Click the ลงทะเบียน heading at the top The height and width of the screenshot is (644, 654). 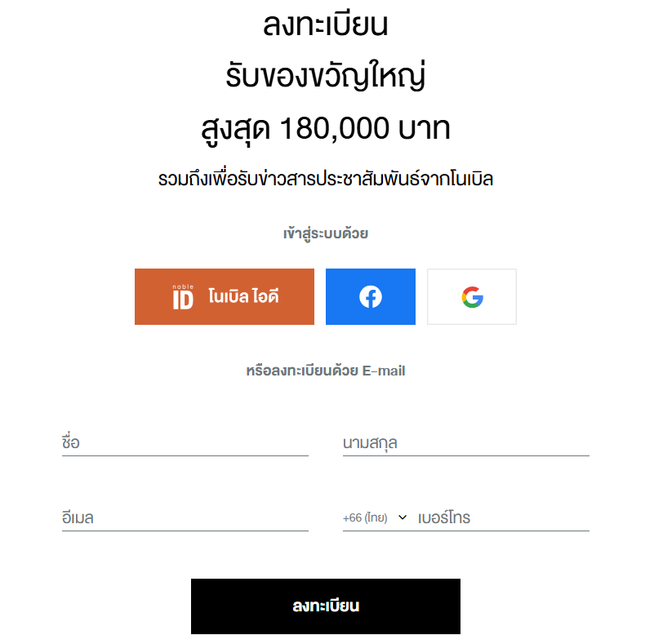tap(326, 25)
